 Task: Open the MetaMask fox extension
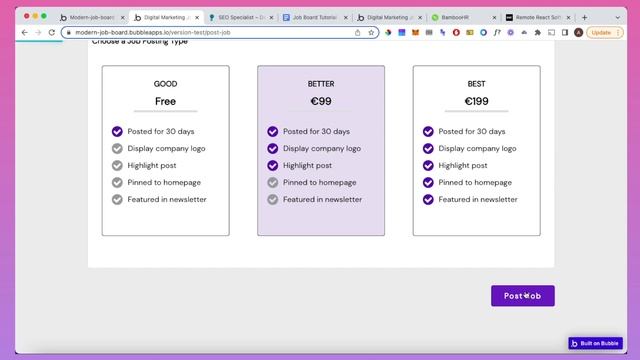click(x=415, y=32)
